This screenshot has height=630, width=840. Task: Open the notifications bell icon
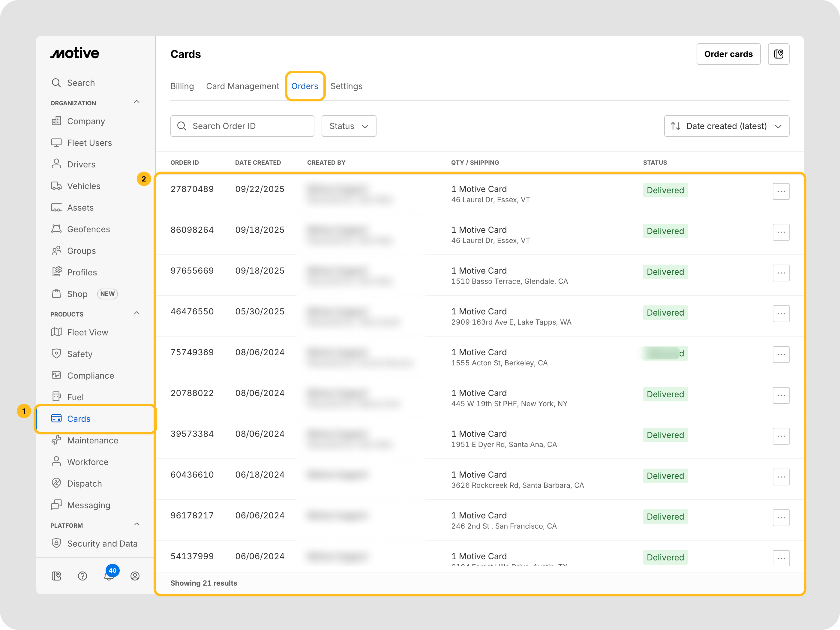(109, 576)
